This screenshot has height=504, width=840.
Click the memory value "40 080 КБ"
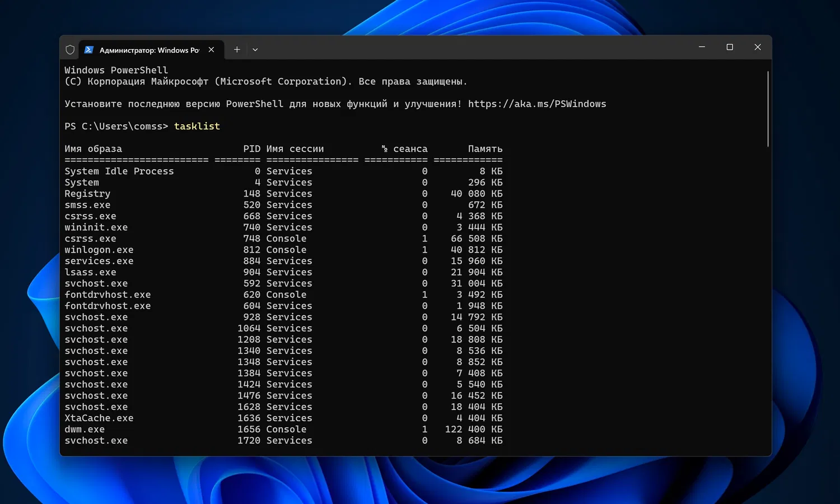coord(477,194)
